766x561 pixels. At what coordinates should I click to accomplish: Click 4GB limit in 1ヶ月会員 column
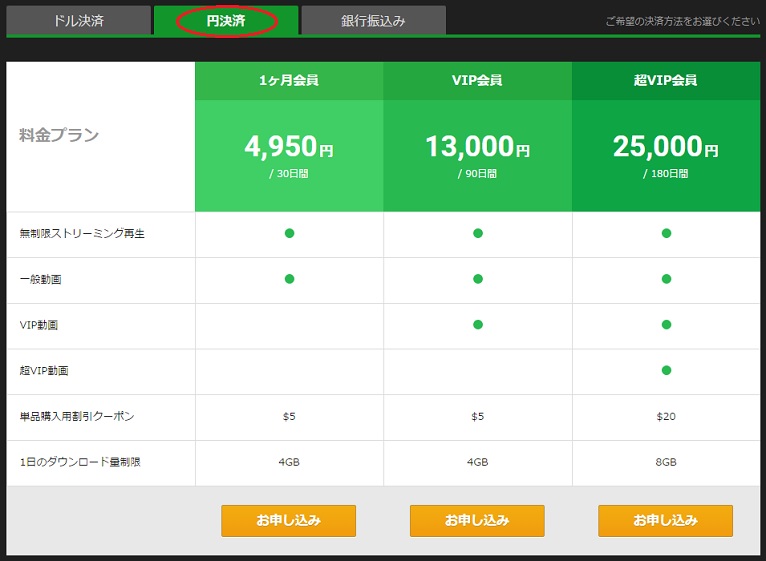289,462
